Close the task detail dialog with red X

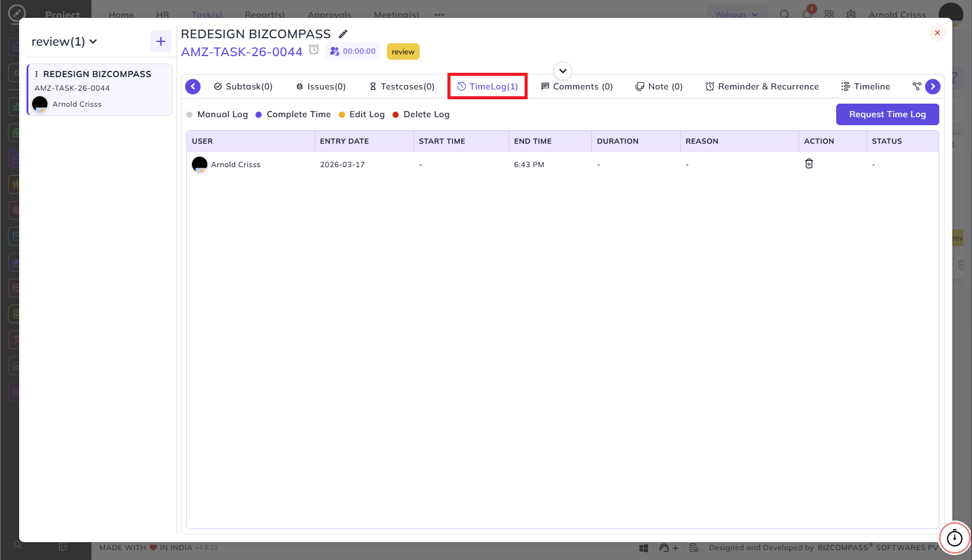pyautogui.click(x=937, y=33)
